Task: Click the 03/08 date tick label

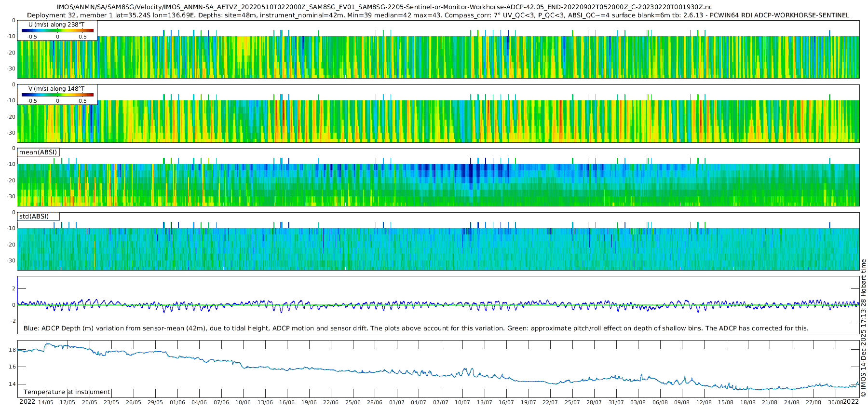Action: pos(637,402)
